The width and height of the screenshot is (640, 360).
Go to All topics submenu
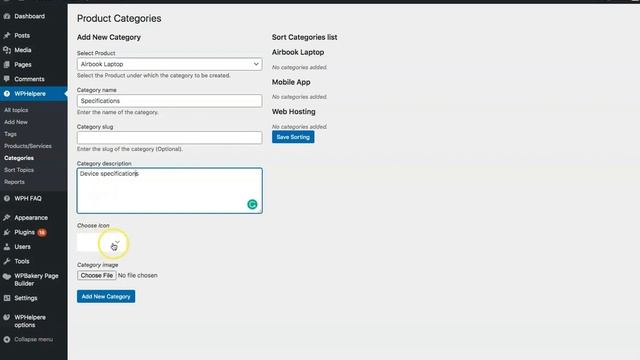click(x=16, y=110)
